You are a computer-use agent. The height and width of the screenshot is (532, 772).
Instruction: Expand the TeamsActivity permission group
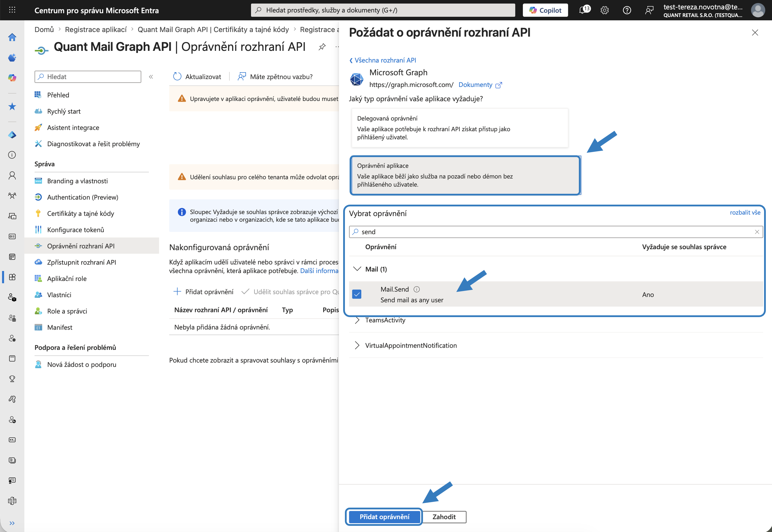tap(357, 320)
